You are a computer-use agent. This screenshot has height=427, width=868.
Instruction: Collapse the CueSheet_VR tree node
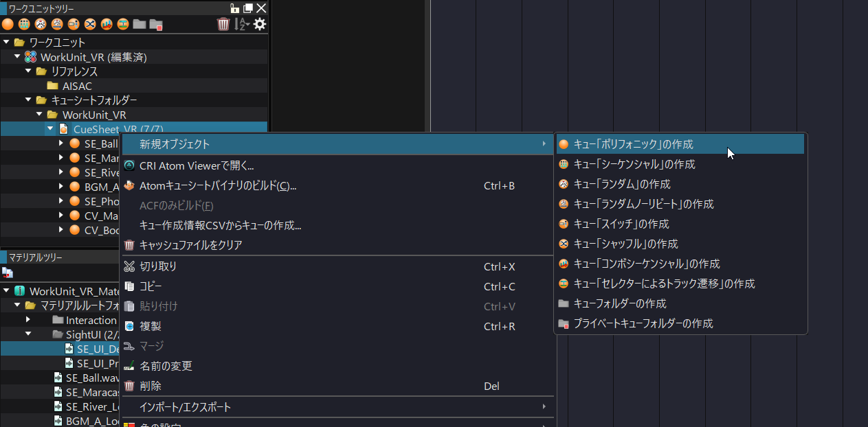pos(49,128)
